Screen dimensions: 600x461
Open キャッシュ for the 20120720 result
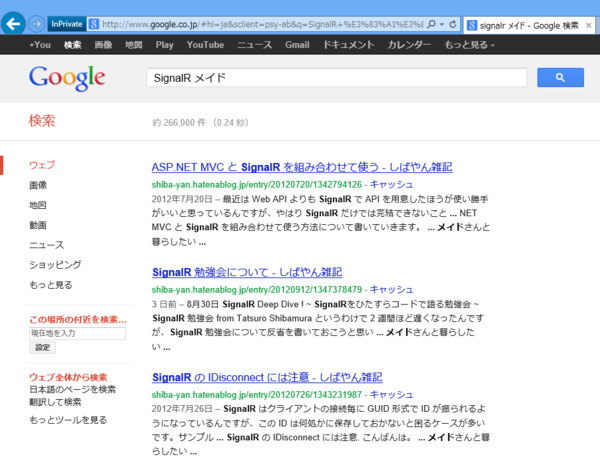391,184
